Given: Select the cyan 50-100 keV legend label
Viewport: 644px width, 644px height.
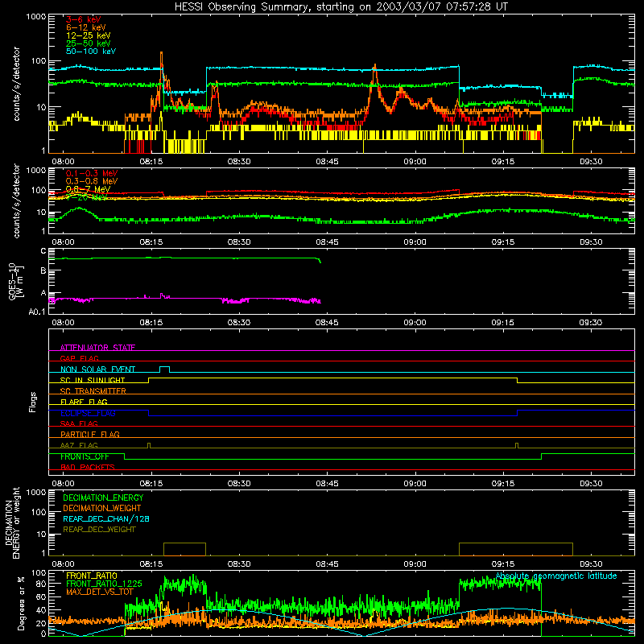Looking at the screenshot, I should pyautogui.click(x=91, y=52).
